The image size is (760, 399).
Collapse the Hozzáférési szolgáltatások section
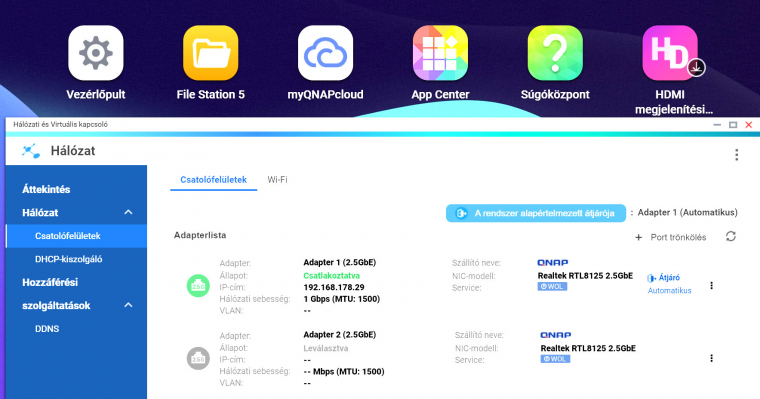click(128, 305)
